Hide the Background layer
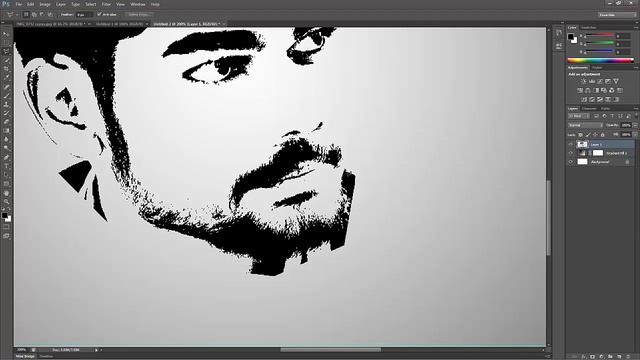Screen dimensions: 640x360 pyautogui.click(x=571, y=162)
